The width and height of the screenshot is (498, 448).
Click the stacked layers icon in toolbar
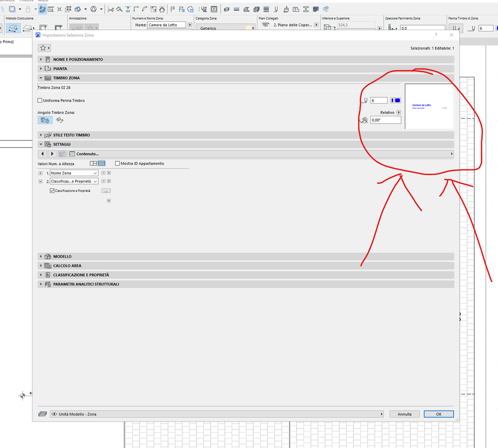coord(226,9)
